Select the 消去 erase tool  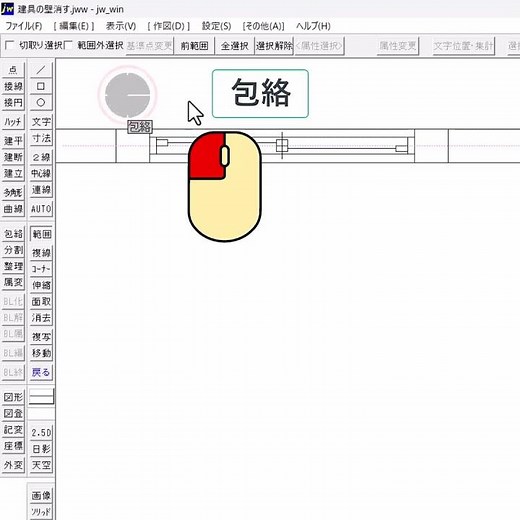pos(41,318)
